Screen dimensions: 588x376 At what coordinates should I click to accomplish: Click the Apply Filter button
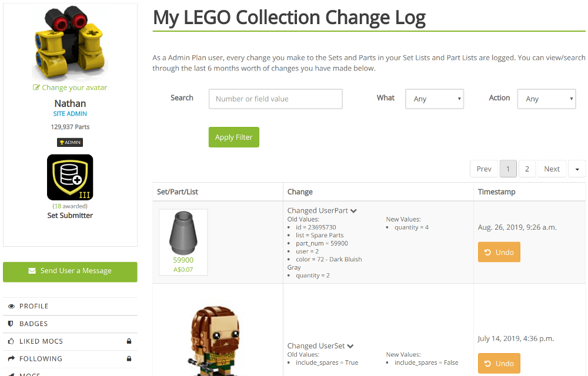233,137
